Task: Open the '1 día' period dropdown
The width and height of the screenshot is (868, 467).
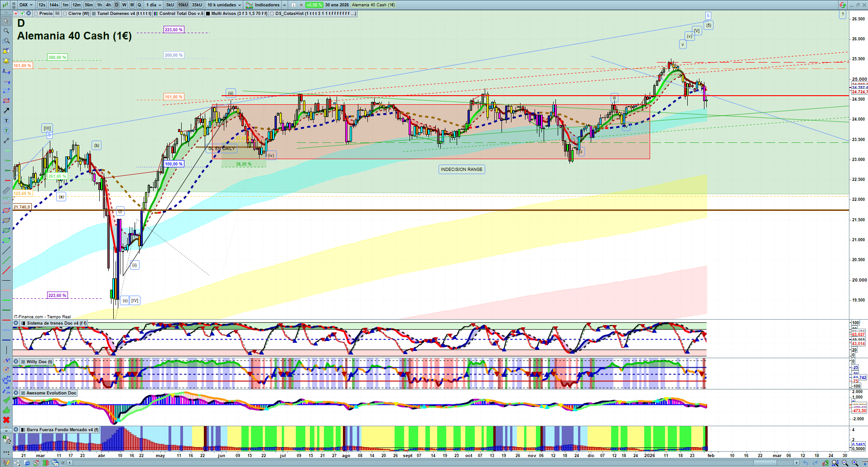Action: click(154, 5)
